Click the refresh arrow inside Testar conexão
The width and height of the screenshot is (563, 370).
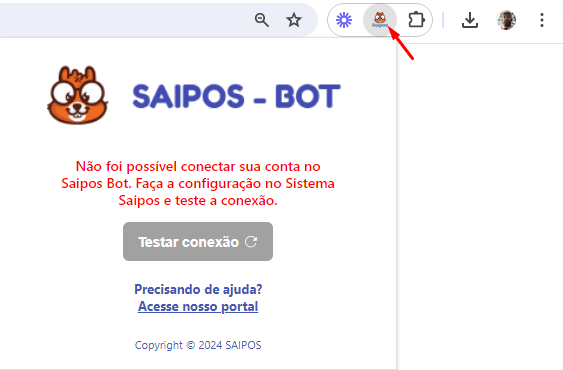(251, 242)
